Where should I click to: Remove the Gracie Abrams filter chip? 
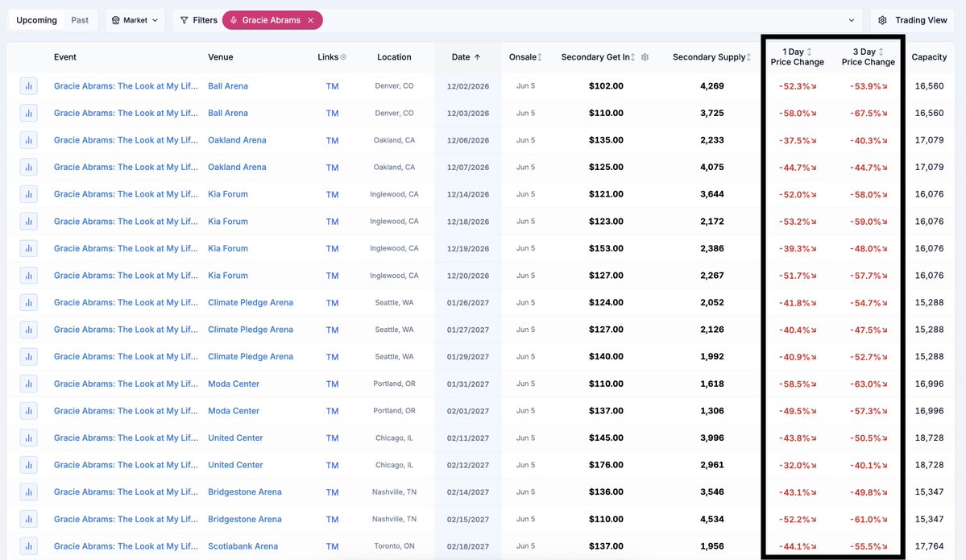(x=311, y=20)
